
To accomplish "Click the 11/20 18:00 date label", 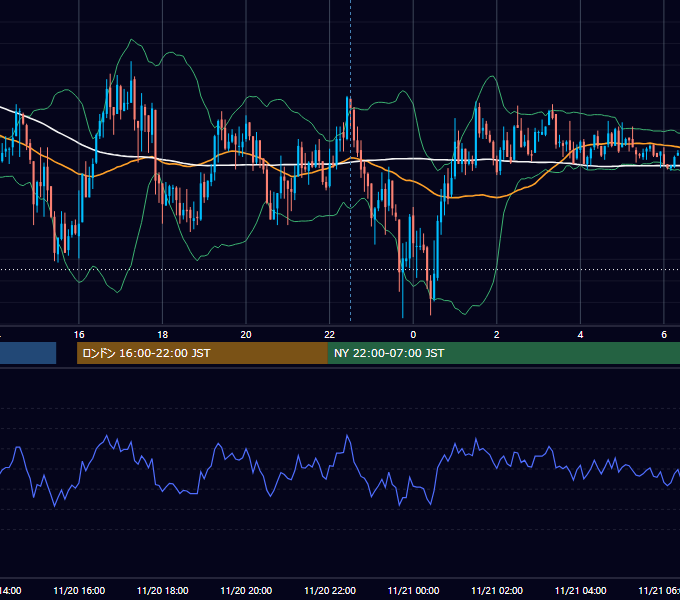I will [x=163, y=590].
